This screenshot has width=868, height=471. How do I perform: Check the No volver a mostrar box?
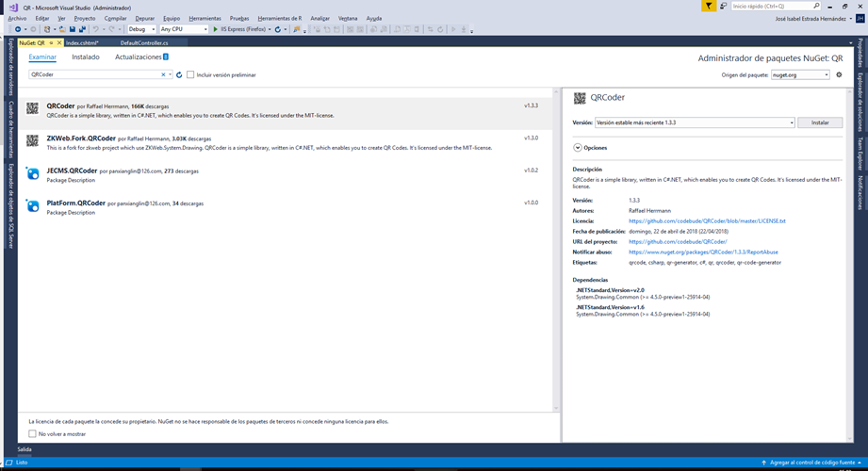coord(32,434)
